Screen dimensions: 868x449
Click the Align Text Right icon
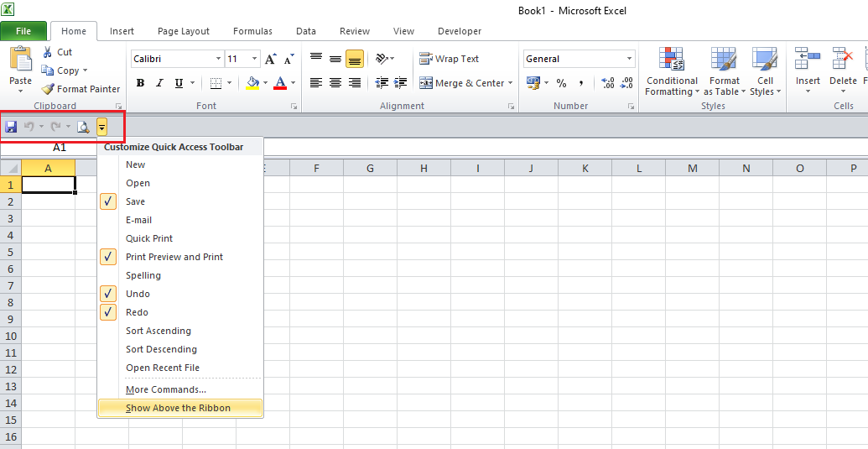click(354, 83)
